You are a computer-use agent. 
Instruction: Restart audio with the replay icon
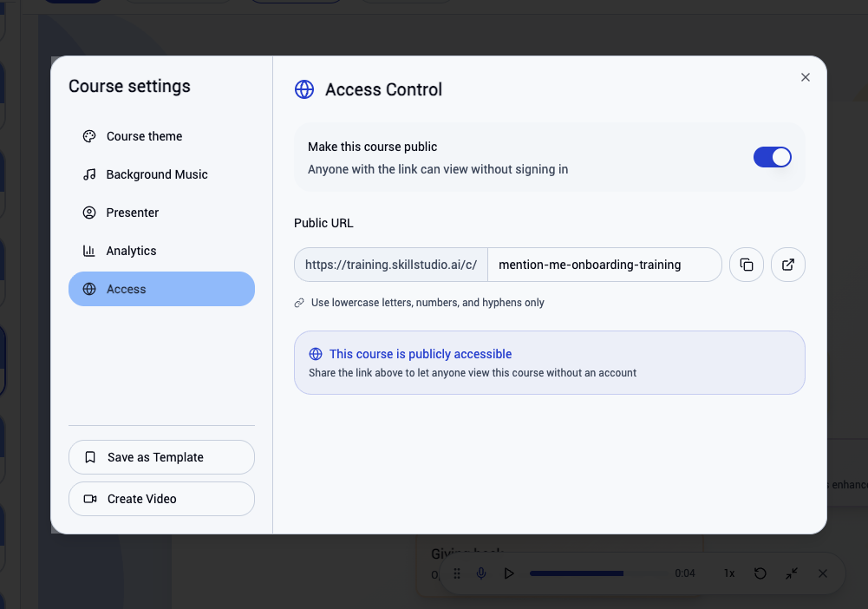click(760, 573)
